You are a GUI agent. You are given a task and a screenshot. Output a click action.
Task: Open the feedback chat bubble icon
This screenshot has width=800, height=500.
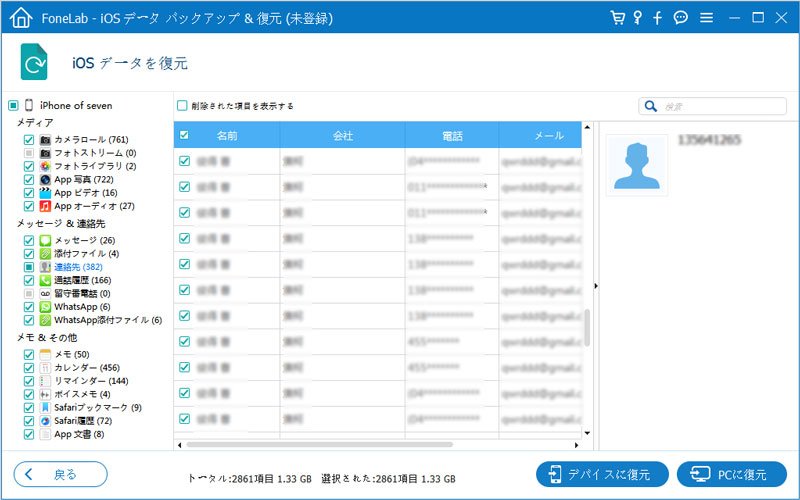pyautogui.click(x=681, y=18)
